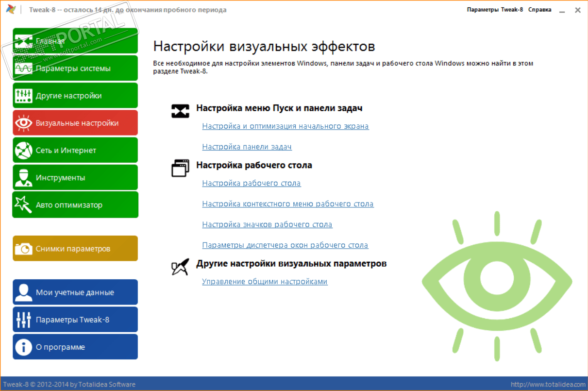Launch Авто оптимизатор
This screenshot has width=588, height=391.
pos(75,204)
